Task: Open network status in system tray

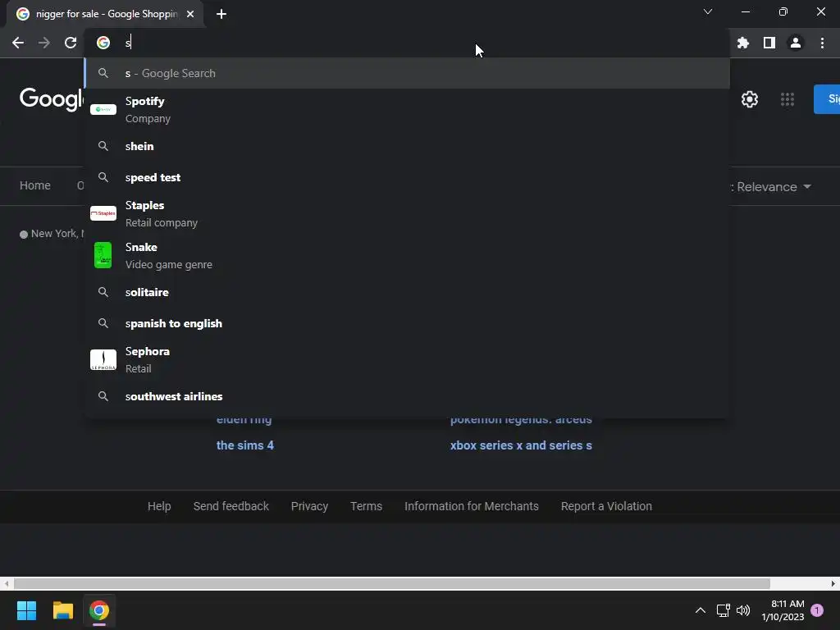Action: (x=724, y=610)
